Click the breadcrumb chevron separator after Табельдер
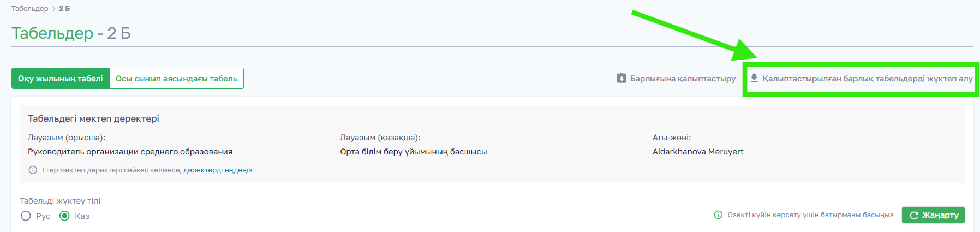This screenshot has height=232, width=980. tap(53, 9)
